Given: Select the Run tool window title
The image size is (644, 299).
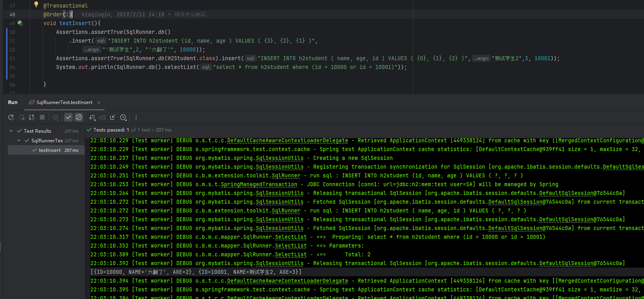Looking at the screenshot, I should pos(13,102).
